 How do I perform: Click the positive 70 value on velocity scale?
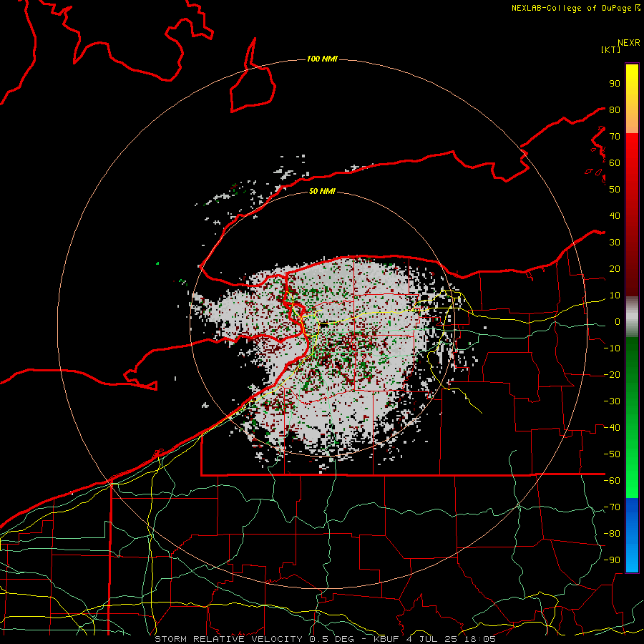point(615,137)
